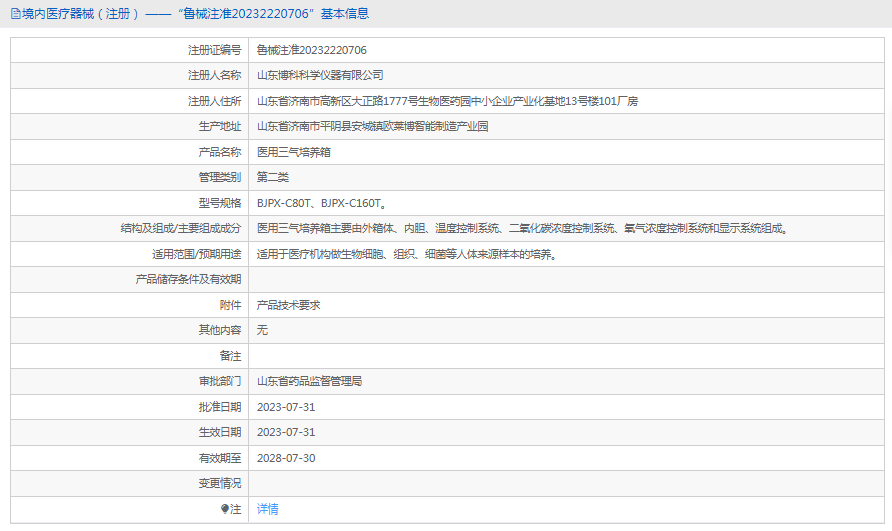Click the 备注 label
Screen dimensions: 892x531
tap(230, 356)
